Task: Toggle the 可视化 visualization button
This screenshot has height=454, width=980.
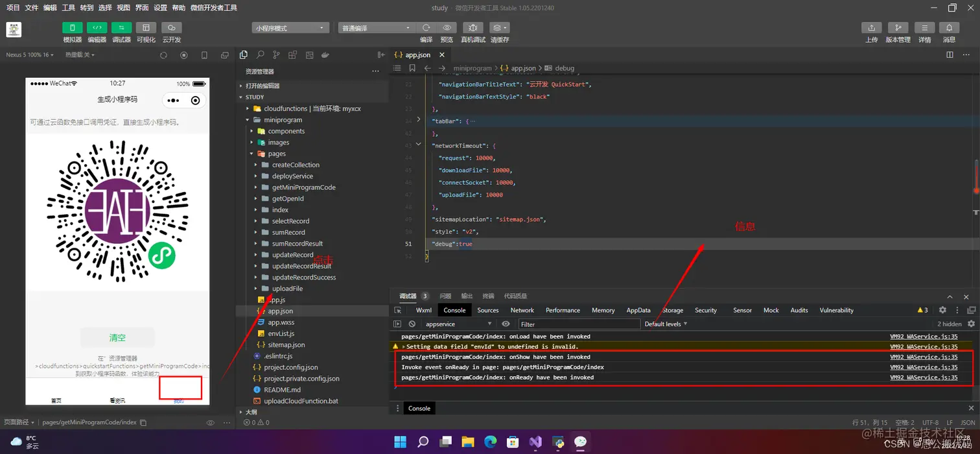Action: pyautogui.click(x=146, y=28)
